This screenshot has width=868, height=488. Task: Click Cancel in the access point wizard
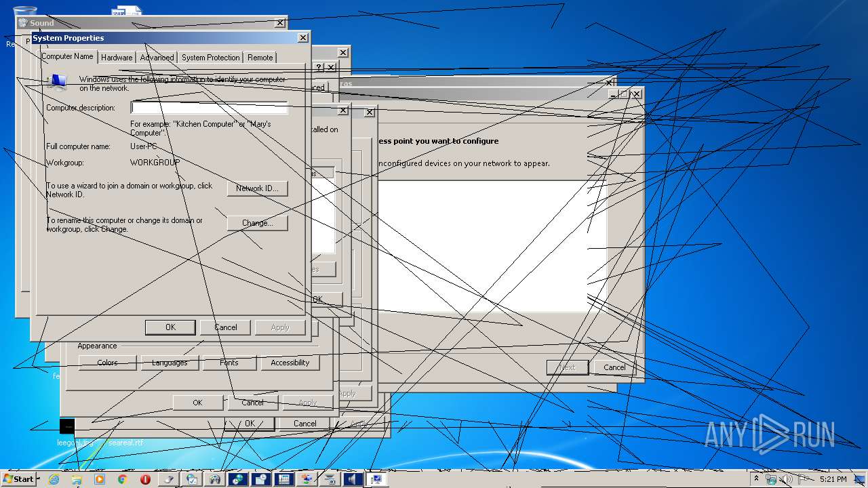tap(615, 367)
